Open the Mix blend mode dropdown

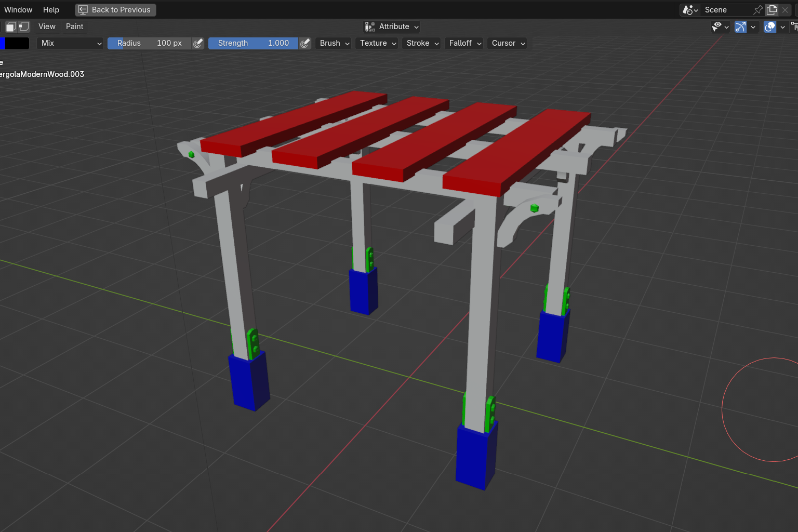pos(70,43)
